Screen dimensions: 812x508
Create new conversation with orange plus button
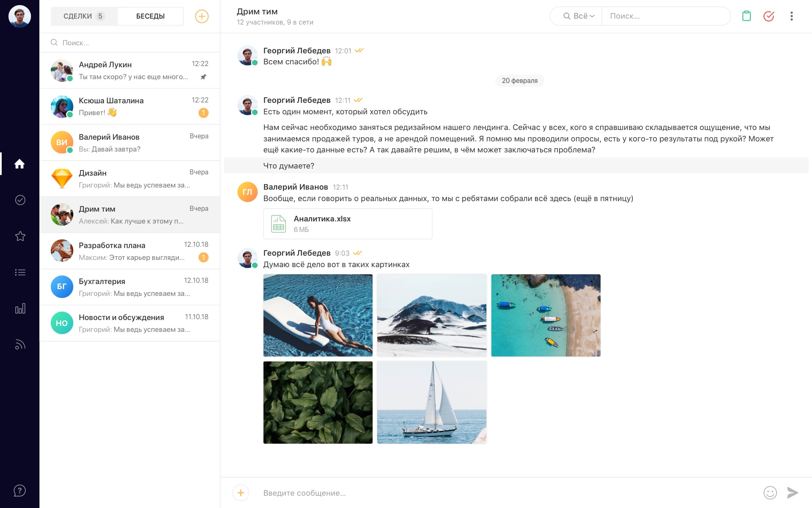tap(202, 16)
